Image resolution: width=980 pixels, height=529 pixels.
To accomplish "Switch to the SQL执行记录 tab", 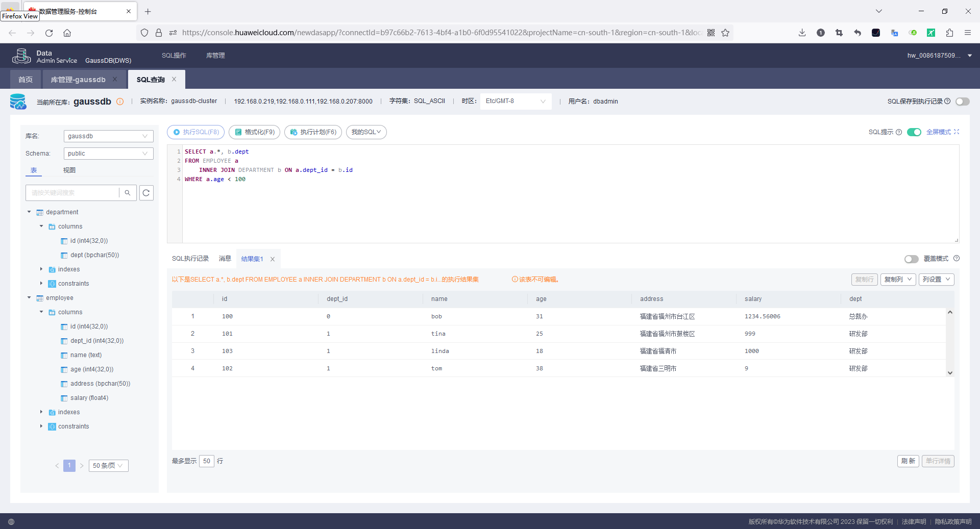I will [x=190, y=259].
